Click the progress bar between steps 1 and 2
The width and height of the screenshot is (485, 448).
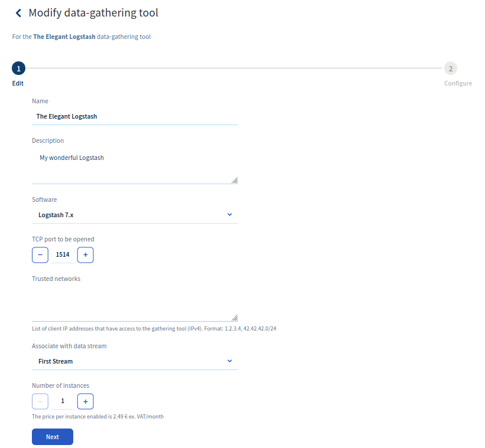[235, 68]
